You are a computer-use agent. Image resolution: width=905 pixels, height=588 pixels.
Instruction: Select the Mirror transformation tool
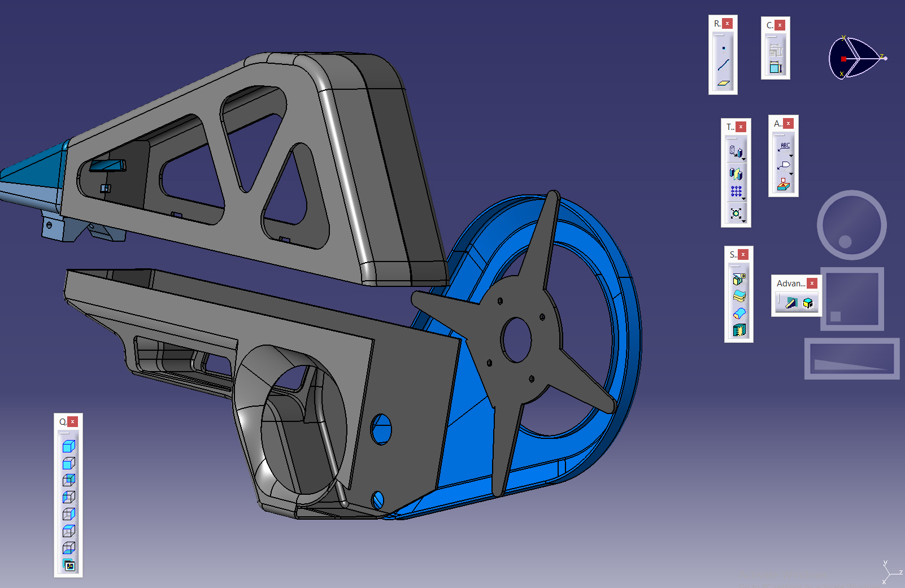tap(736, 173)
